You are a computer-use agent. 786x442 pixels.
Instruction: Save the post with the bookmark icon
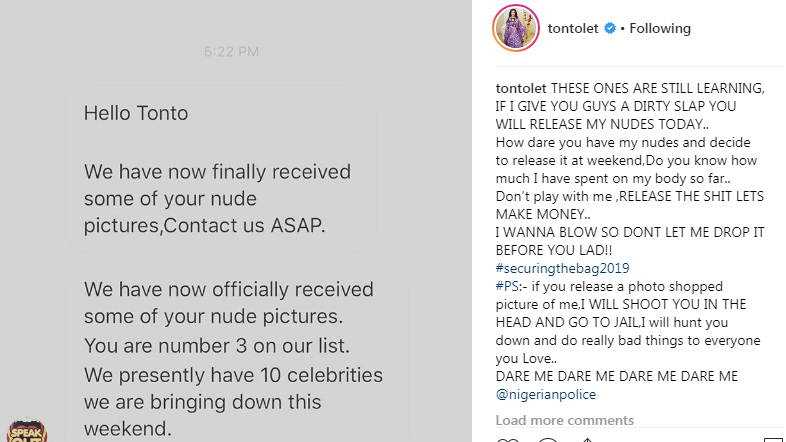(773, 440)
